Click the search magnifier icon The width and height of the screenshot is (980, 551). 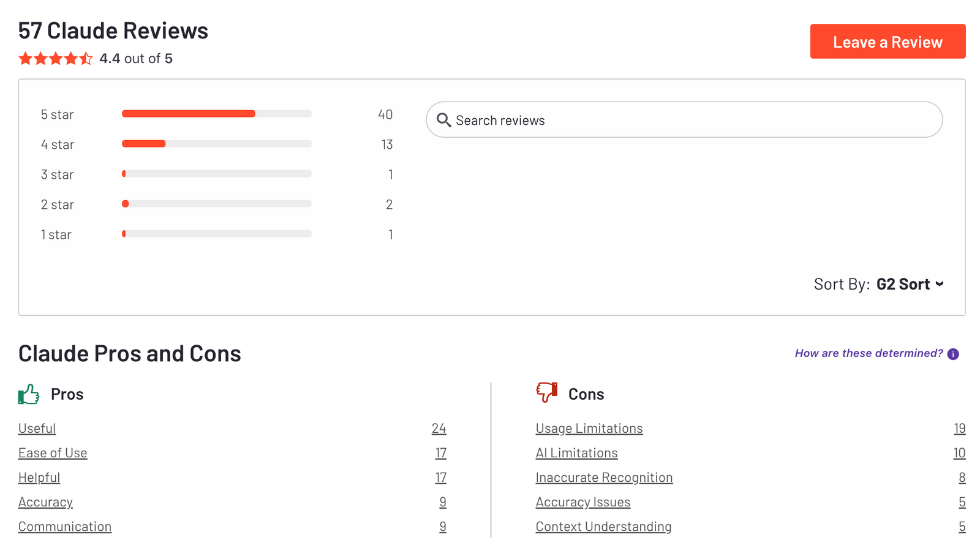click(443, 120)
